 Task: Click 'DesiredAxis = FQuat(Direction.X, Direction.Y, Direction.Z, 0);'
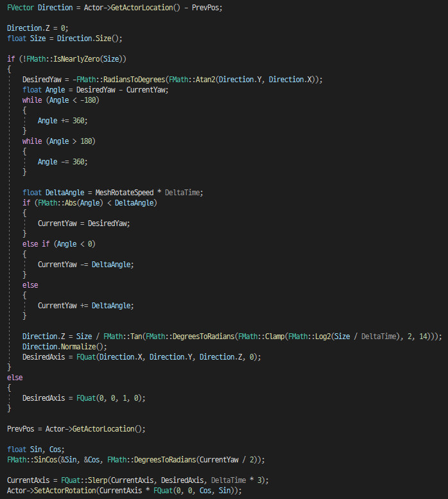pyautogui.click(x=141, y=357)
